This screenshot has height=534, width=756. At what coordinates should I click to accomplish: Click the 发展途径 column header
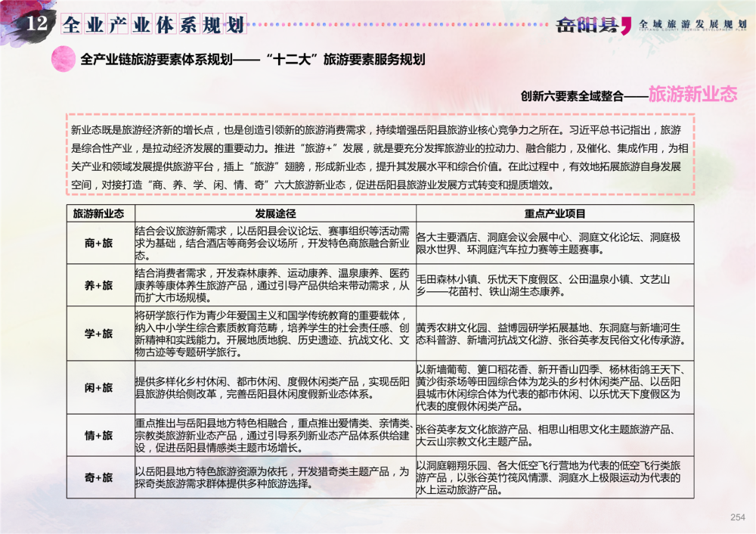[x=274, y=214]
